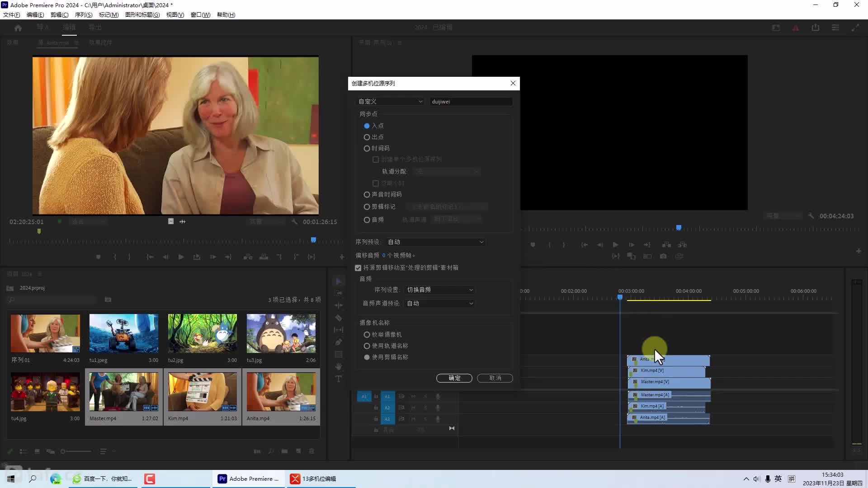Close the create multi-camera dialog
868x488 pixels.
tap(513, 83)
